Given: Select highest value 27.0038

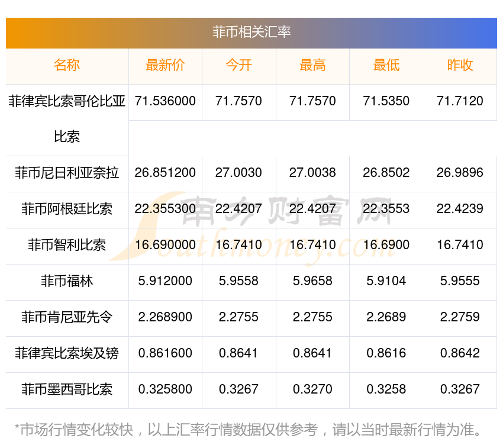Looking at the screenshot, I should (312, 173).
